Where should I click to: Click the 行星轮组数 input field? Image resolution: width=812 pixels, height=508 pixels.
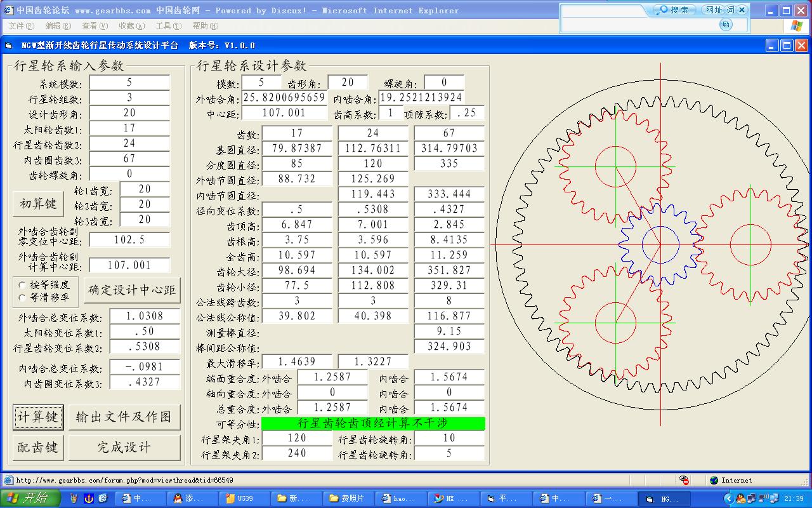[x=129, y=98]
